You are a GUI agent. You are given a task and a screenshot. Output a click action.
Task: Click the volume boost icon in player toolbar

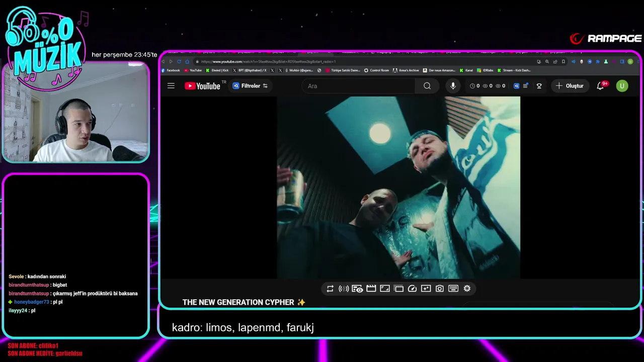click(x=344, y=289)
